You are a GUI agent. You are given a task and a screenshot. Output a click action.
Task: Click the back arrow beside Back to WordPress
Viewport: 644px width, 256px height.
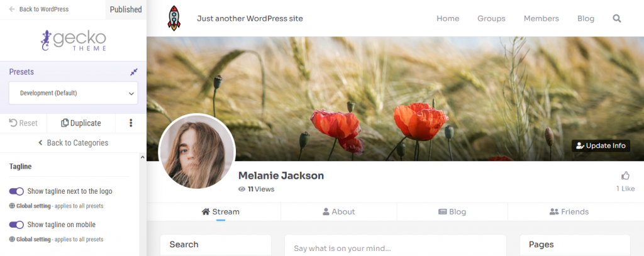pos(13,9)
